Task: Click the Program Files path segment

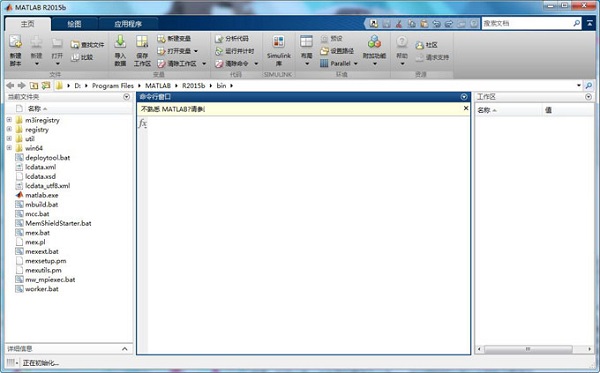Action: click(113, 86)
